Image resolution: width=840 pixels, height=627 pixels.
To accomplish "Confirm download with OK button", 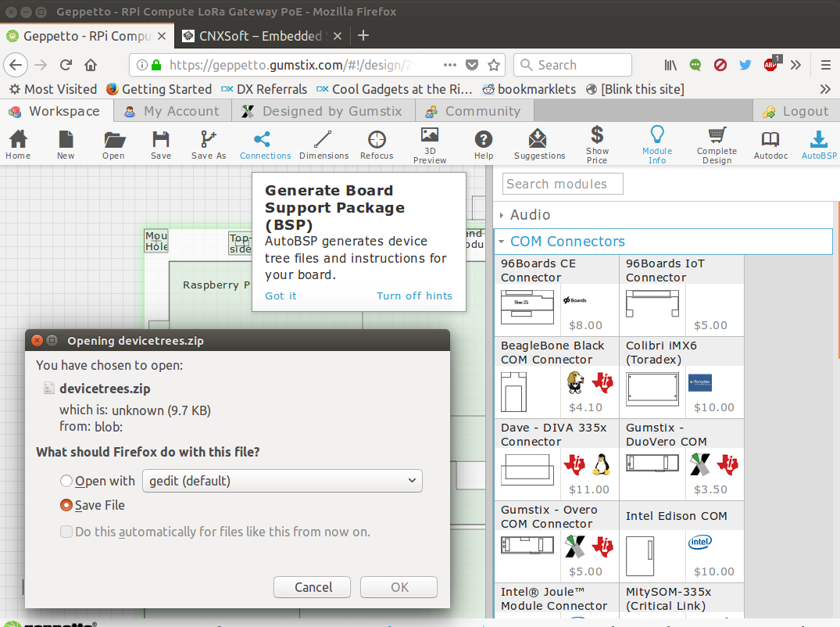I will click(x=399, y=587).
